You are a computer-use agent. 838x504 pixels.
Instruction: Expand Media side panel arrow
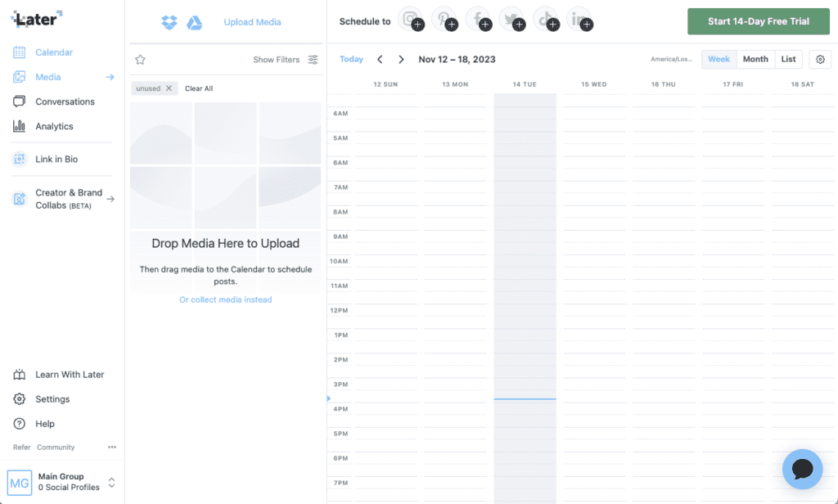pos(110,77)
